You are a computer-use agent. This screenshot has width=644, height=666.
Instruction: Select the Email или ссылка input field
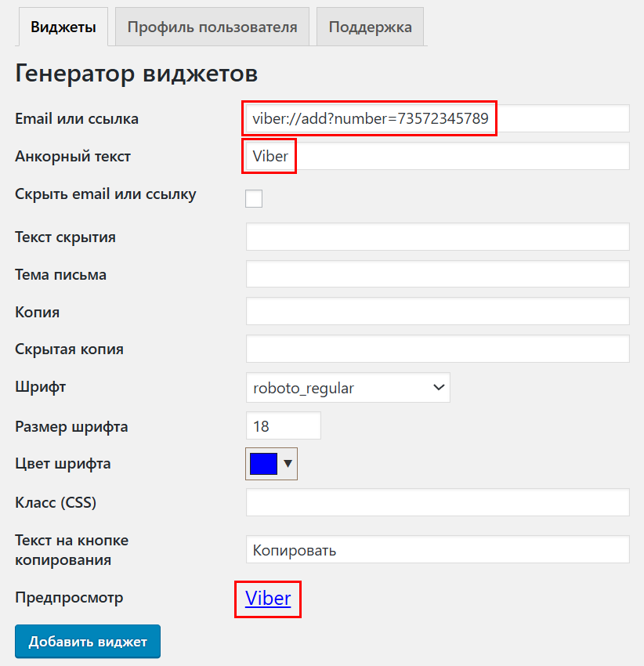tap(437, 118)
